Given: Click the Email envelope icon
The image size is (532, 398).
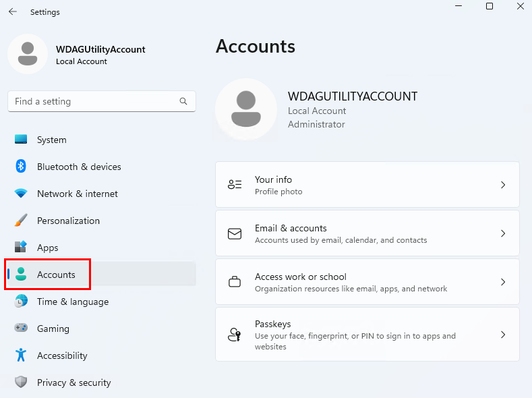Looking at the screenshot, I should 235,233.
